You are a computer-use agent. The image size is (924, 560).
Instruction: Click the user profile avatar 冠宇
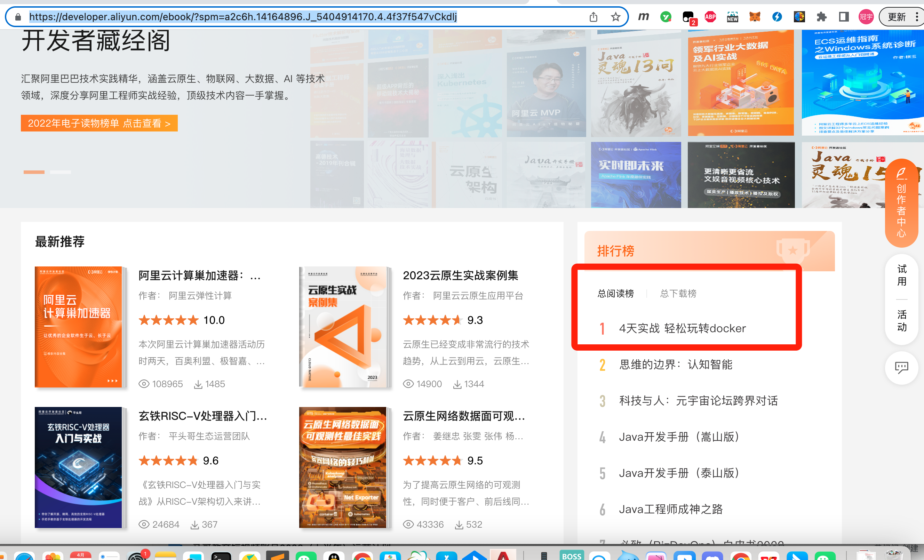tap(866, 17)
